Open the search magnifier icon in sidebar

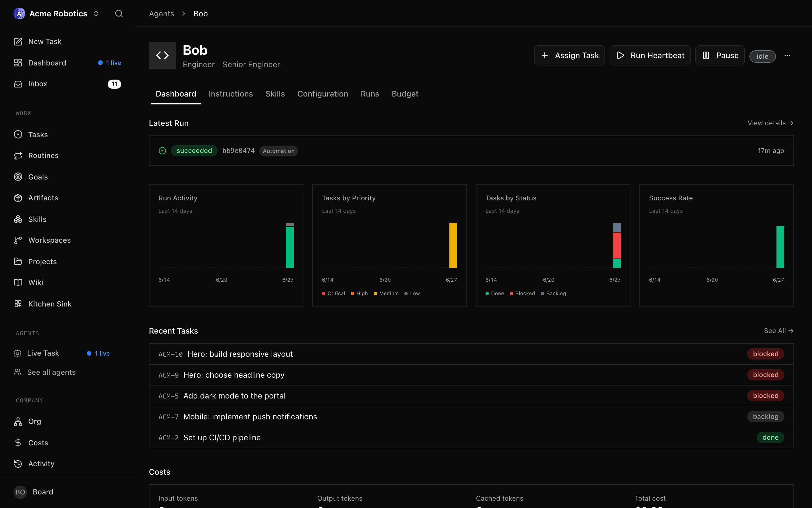click(x=119, y=14)
